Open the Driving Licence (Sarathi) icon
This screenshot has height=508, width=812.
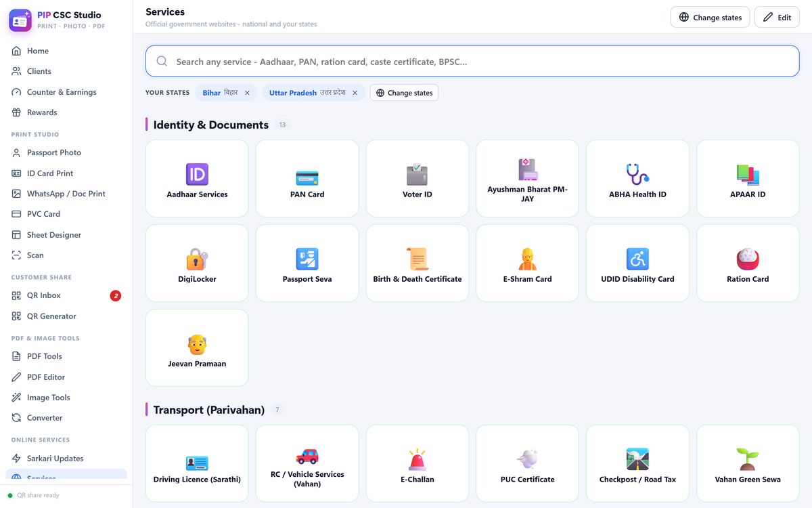click(197, 463)
